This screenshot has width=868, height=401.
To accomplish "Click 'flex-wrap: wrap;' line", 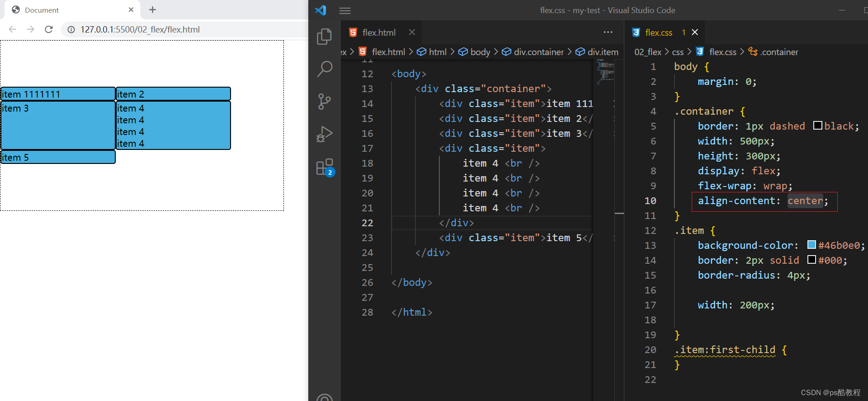I will click(745, 186).
